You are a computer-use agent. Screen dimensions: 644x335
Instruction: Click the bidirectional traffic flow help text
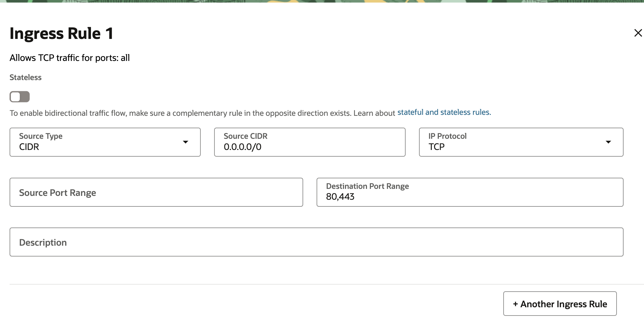pos(202,113)
